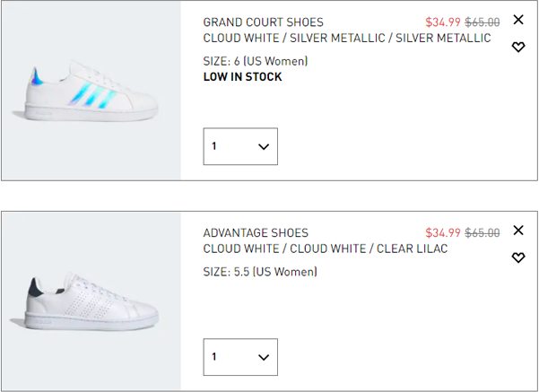Open quantity dropdown for Grand Court Shoes
This screenshot has height=392, width=539.
pyautogui.click(x=240, y=146)
